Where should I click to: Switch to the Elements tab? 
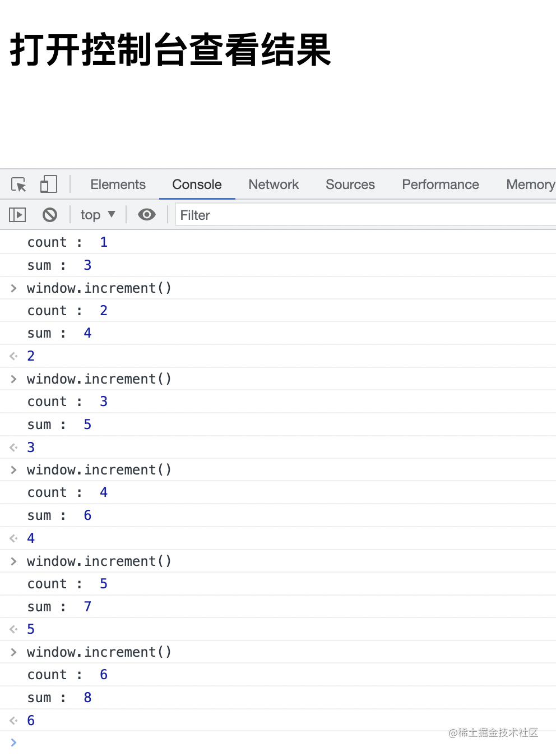pyautogui.click(x=118, y=185)
